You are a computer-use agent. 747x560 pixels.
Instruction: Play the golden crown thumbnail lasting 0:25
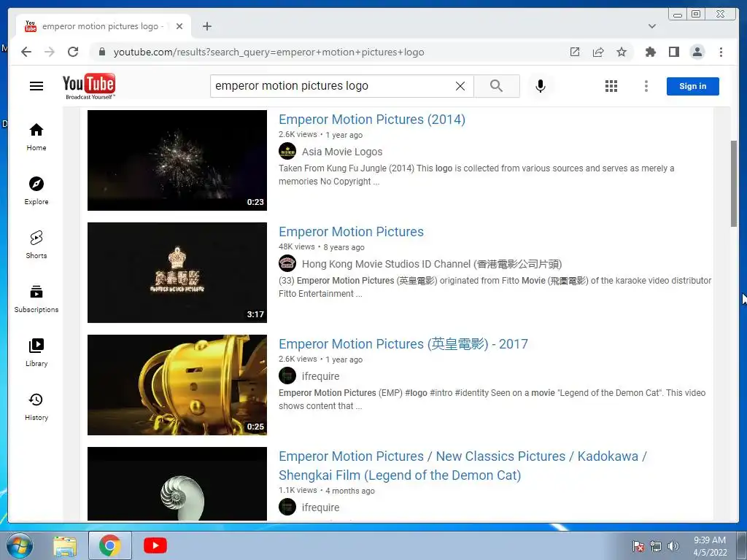(177, 385)
